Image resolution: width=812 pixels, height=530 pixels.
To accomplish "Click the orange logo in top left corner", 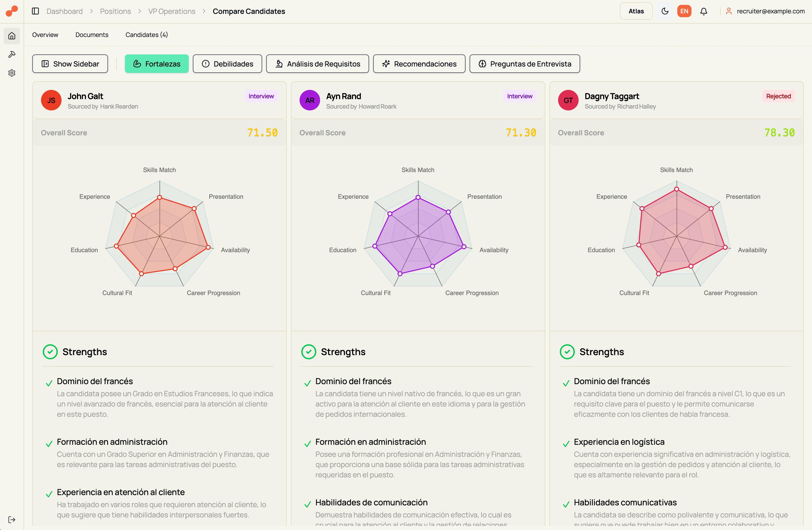I will pos(11,11).
